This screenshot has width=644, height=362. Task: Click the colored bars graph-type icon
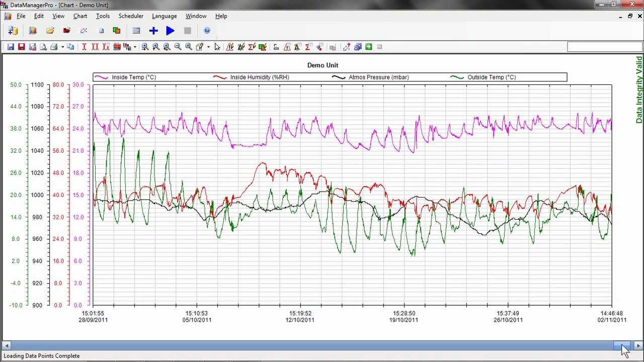pyautogui.click(x=127, y=47)
